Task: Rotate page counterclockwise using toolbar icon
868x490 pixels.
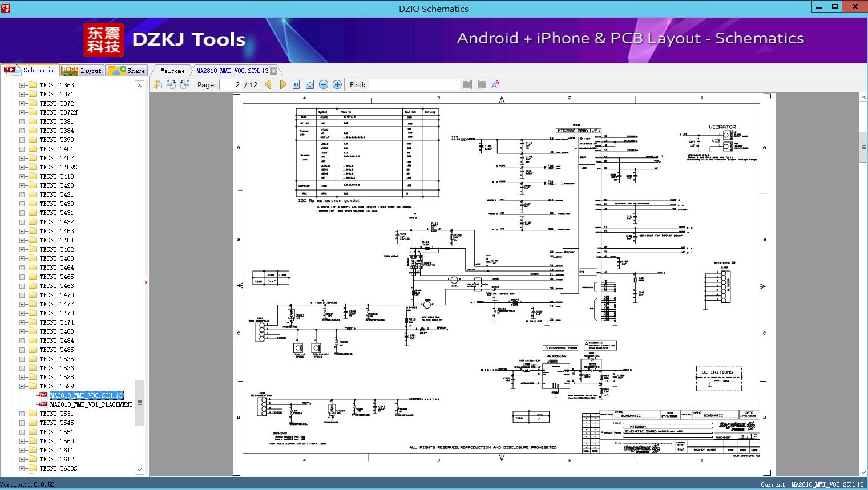Action: [171, 84]
